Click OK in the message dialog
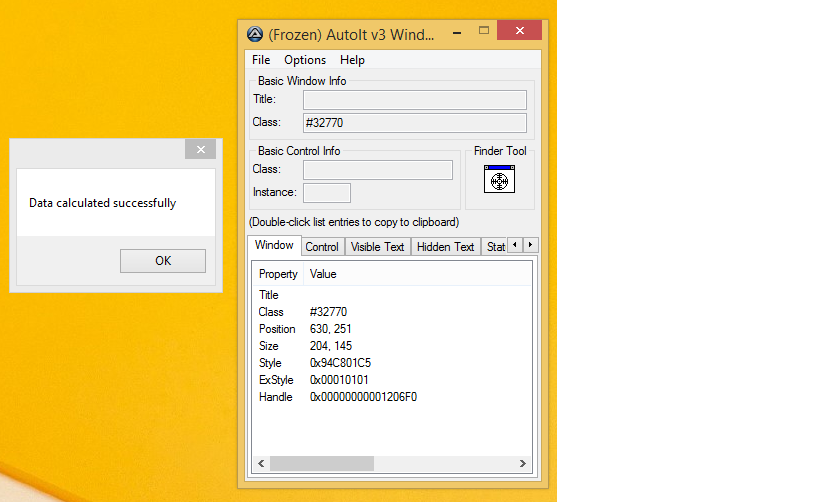The image size is (819, 502). [163, 261]
